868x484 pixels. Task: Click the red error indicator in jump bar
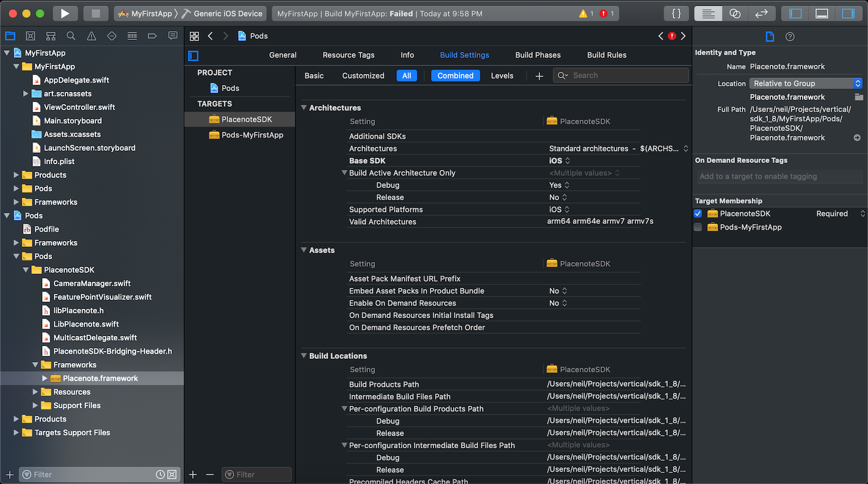pos(672,36)
